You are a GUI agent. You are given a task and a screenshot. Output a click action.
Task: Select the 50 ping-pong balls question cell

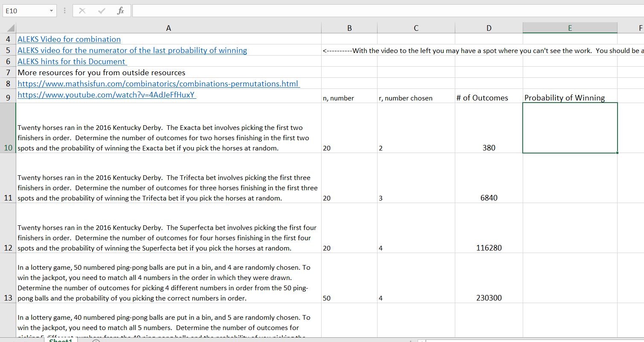pyautogui.click(x=168, y=278)
